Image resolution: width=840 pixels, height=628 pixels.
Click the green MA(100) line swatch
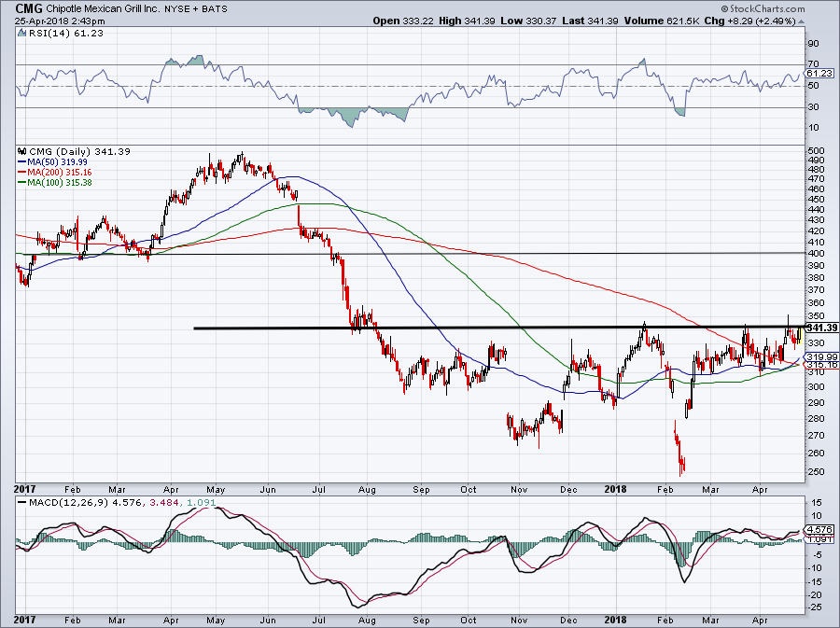click(x=22, y=183)
